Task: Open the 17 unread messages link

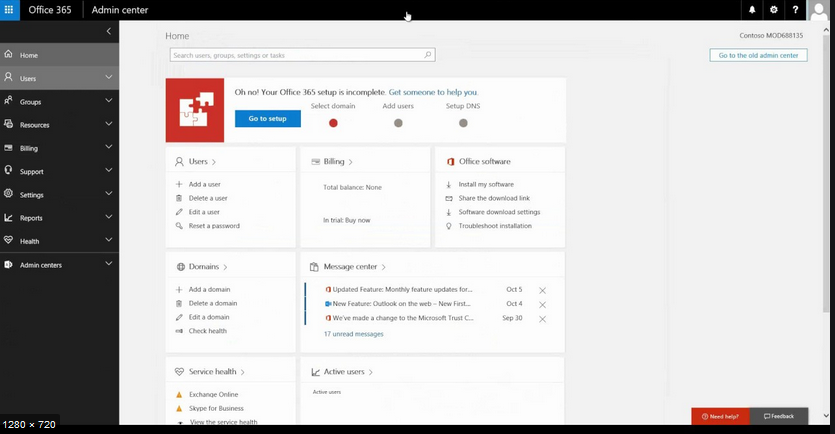Action: [x=354, y=334]
